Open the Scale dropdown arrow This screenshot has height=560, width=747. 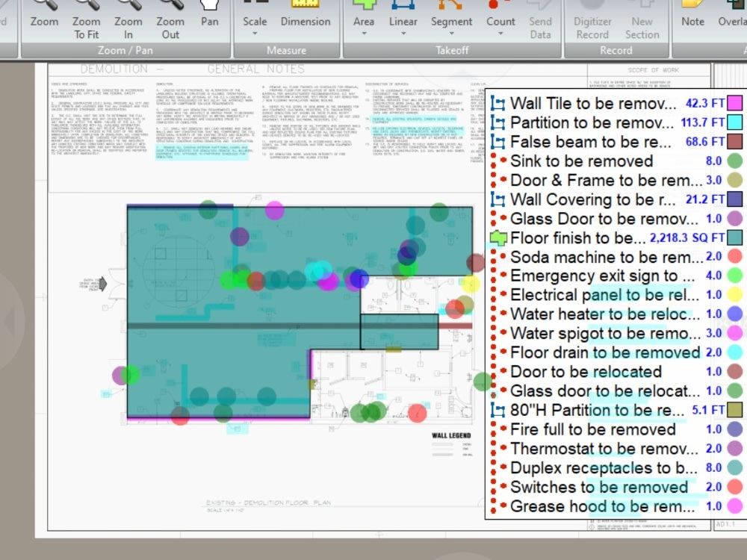tap(255, 32)
